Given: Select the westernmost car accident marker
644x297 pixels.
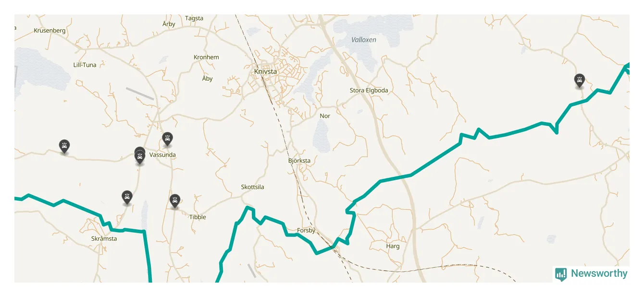Looking at the screenshot, I should (64, 146).
